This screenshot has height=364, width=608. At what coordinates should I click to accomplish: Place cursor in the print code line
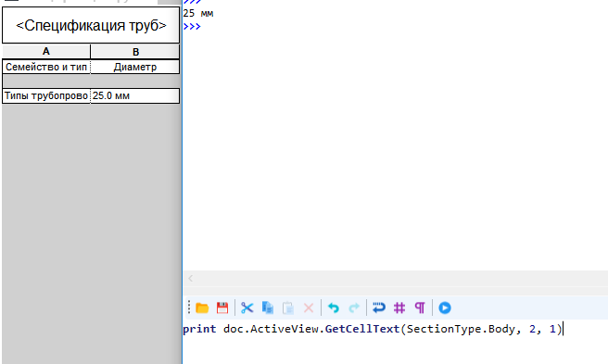373,329
